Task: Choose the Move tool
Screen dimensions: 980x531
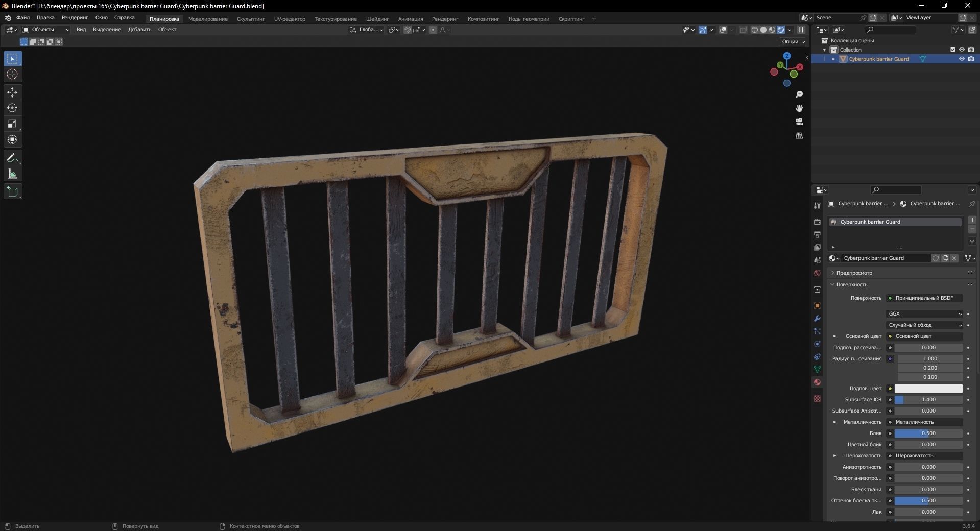Action: pyautogui.click(x=13, y=92)
